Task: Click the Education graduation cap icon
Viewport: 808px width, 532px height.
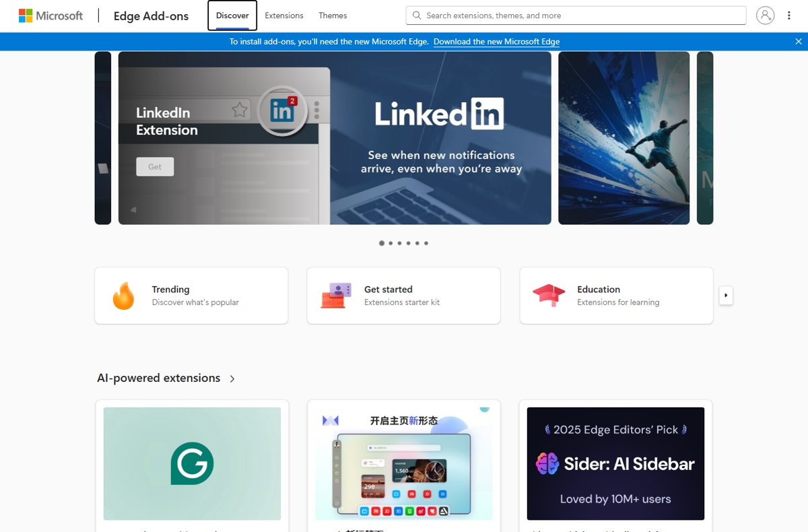Action: (x=549, y=296)
